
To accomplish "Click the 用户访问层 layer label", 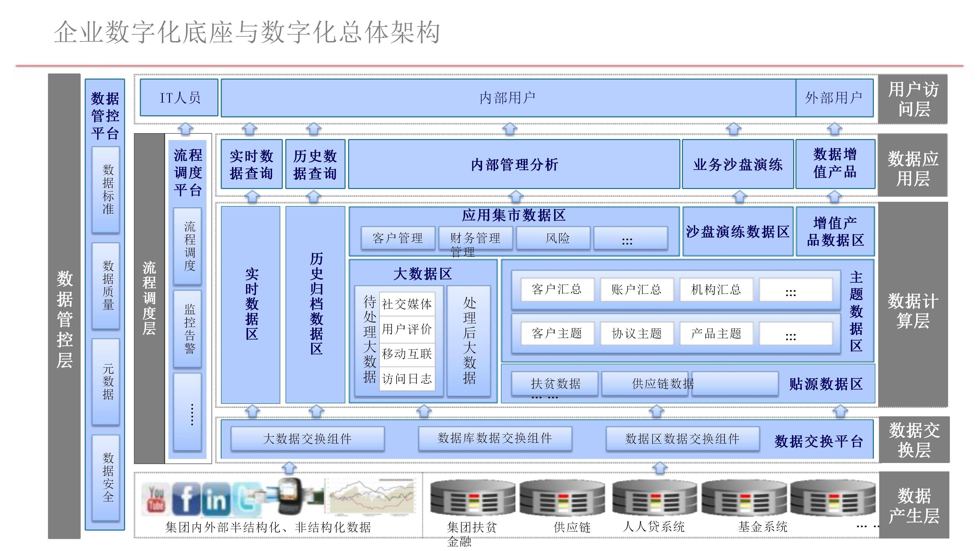I will pos(913,99).
